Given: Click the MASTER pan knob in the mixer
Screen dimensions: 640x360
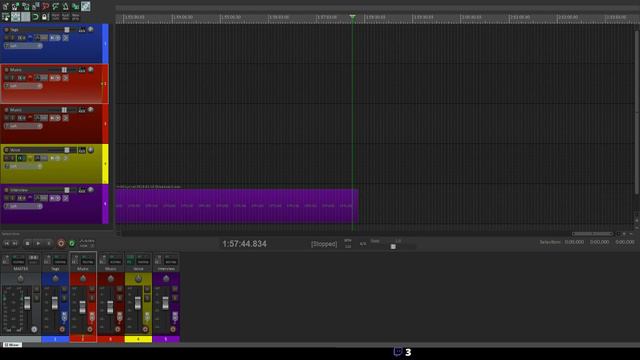Looking at the screenshot, I should (x=20, y=279).
